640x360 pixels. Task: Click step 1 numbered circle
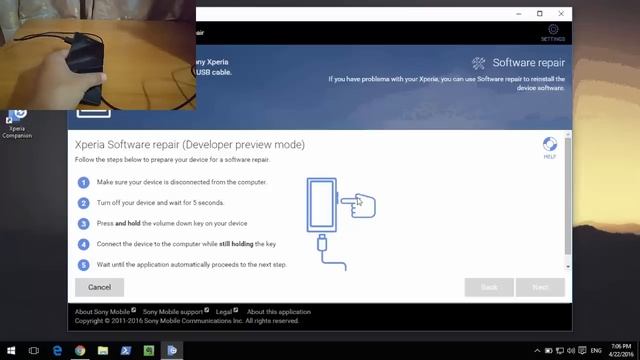83,182
